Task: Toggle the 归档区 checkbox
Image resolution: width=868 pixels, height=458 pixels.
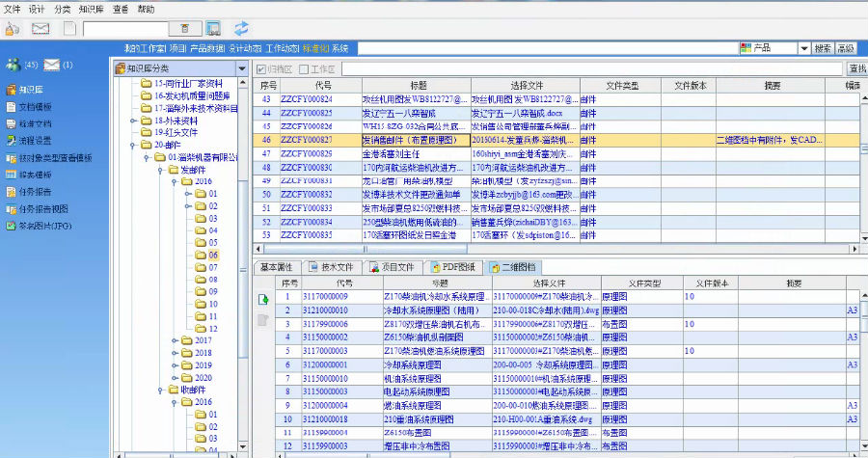Action: tap(260, 69)
